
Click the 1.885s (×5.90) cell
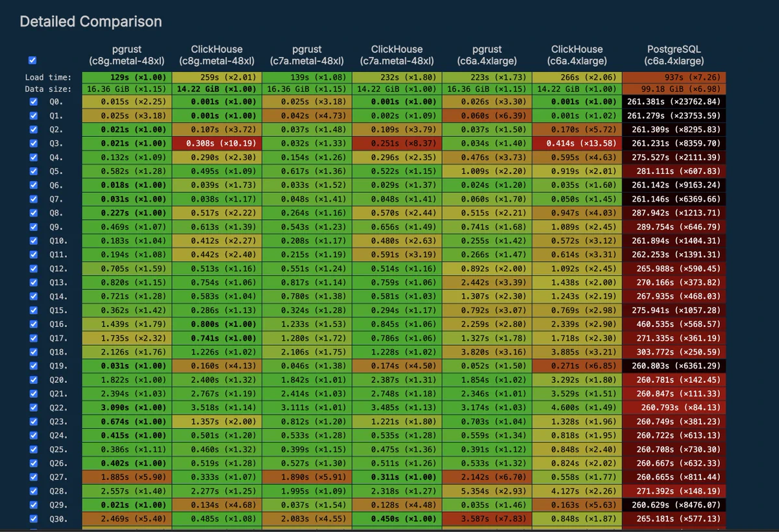point(127,477)
